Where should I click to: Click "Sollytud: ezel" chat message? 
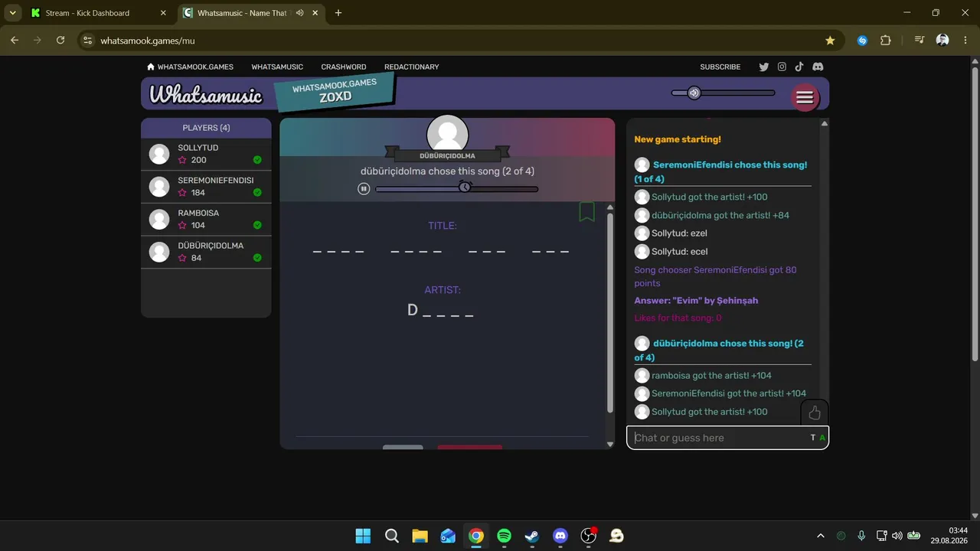679,233
